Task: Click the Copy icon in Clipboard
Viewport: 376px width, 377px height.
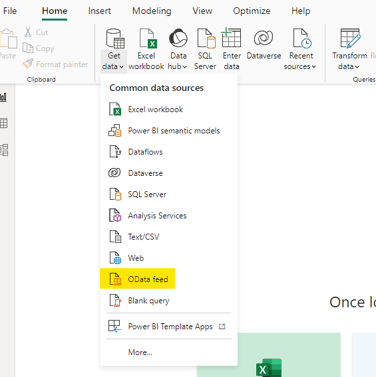Action: tap(28, 48)
